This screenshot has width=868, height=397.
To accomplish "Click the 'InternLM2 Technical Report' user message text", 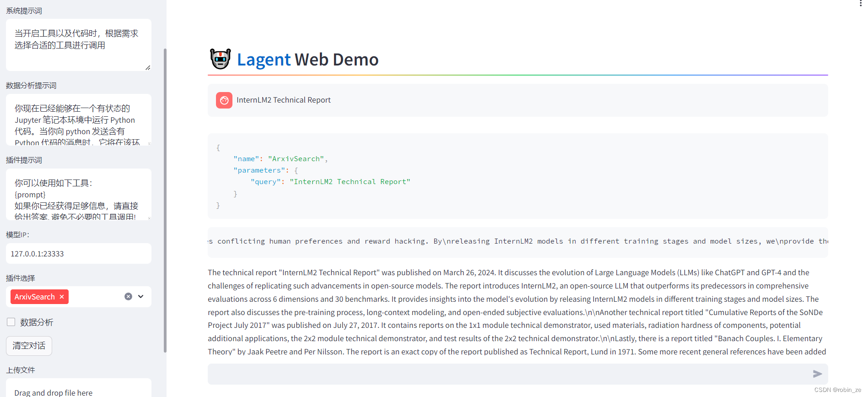I will tap(284, 100).
